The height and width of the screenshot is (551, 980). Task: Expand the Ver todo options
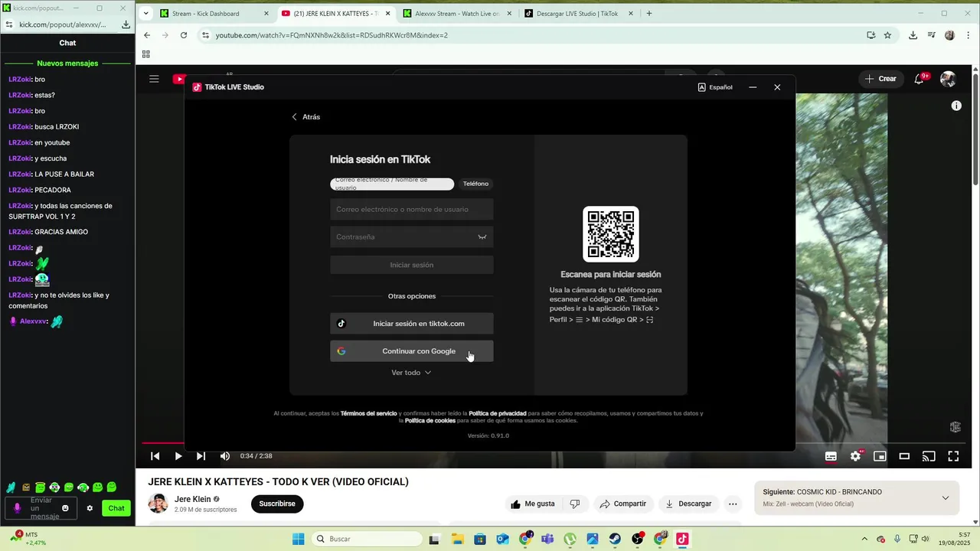pos(412,373)
